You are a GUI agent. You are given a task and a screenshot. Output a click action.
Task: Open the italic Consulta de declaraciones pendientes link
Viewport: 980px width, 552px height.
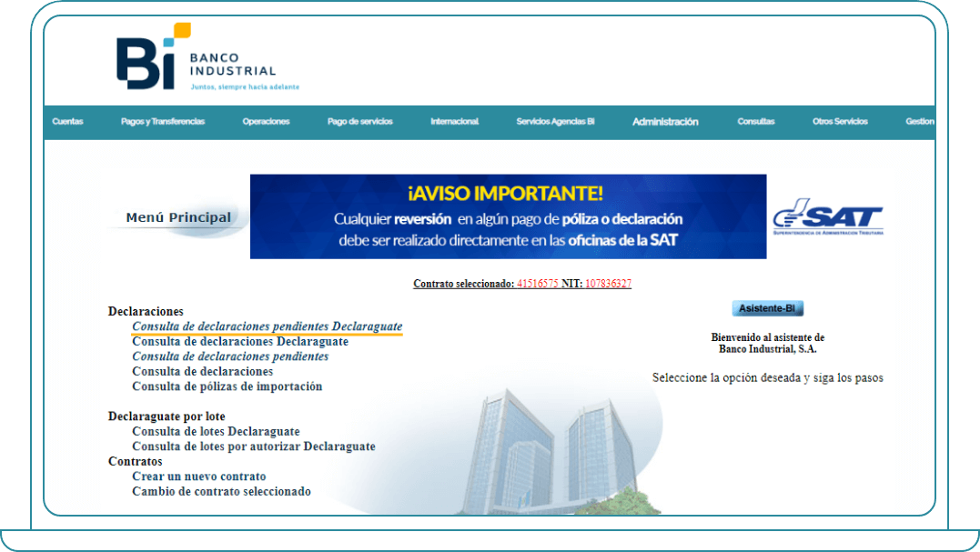[x=230, y=356]
